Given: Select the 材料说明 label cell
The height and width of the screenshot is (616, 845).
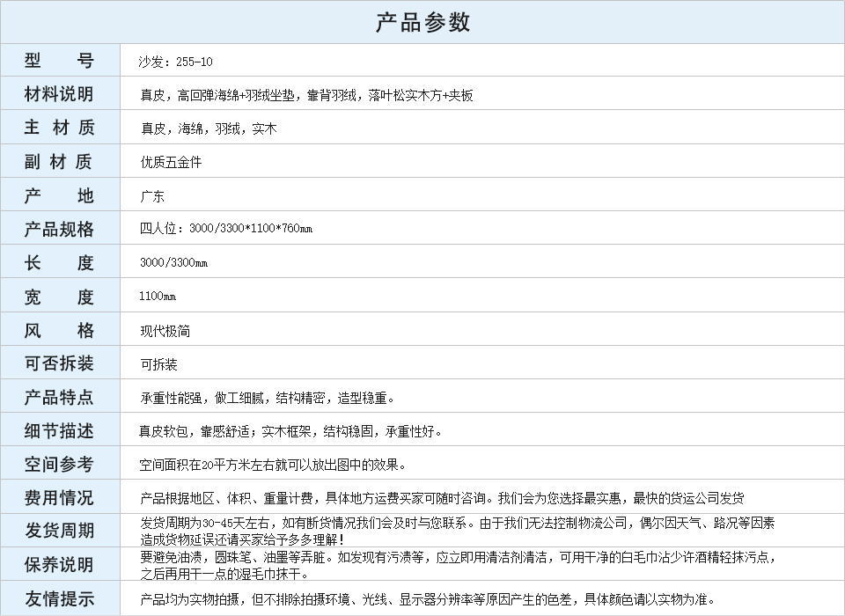Looking at the screenshot, I should 60,93.
